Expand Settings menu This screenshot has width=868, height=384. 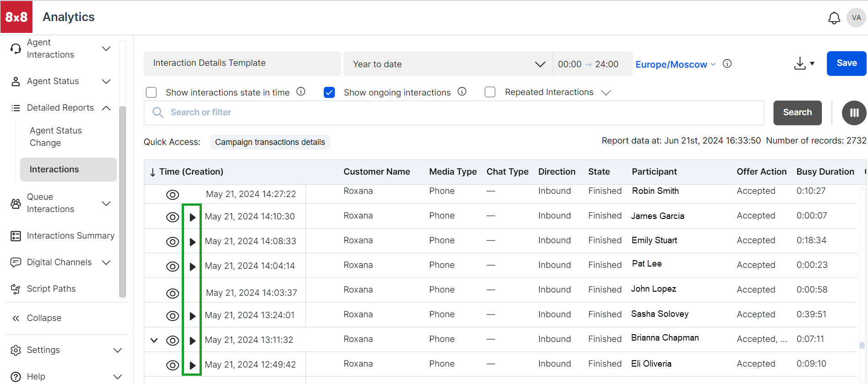coord(117,350)
